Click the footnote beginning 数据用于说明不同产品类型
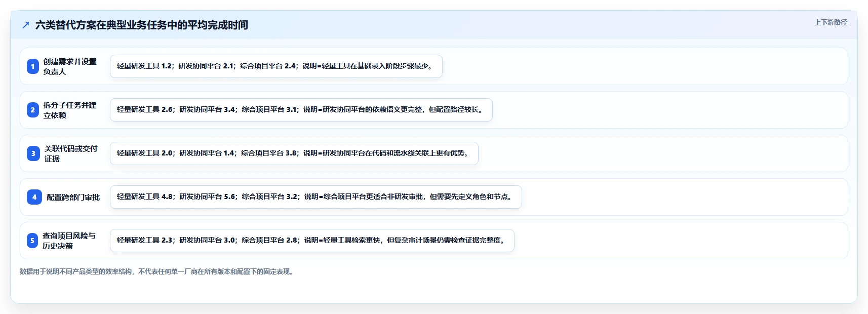The width and height of the screenshot is (868, 314). point(157,271)
